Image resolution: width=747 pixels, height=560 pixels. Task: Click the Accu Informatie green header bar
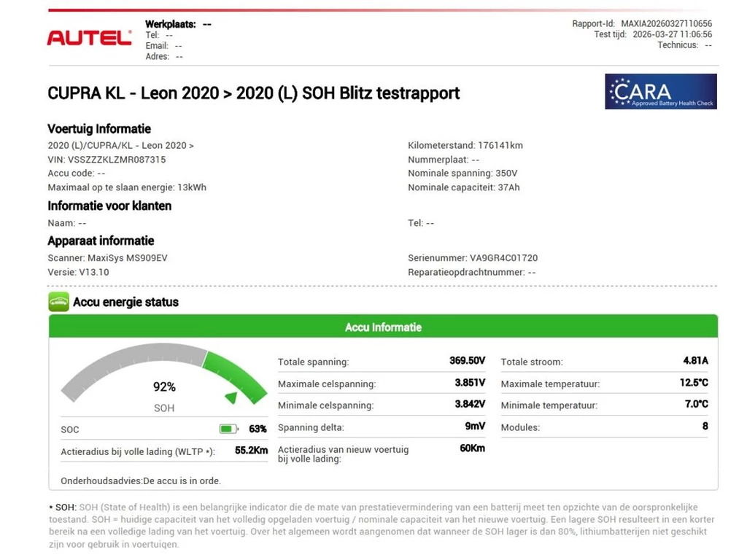(383, 327)
